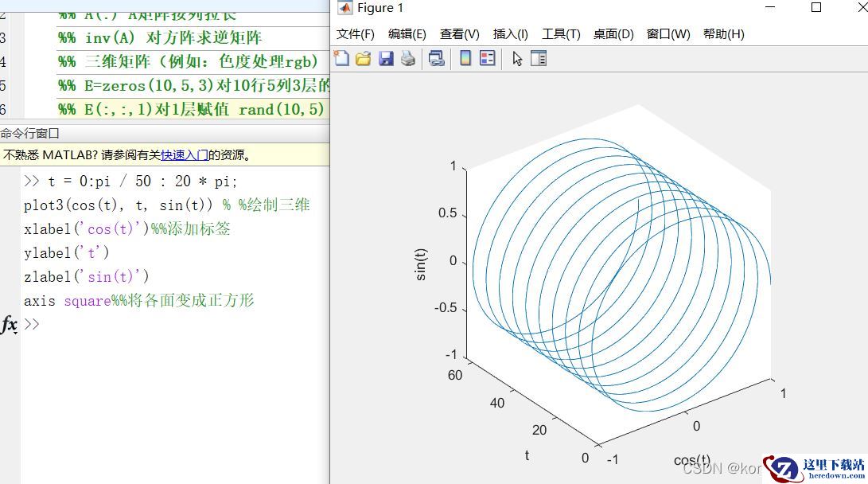This screenshot has width=868, height=484.
Task: Follow the 快速入门 link
Action: coord(185,155)
